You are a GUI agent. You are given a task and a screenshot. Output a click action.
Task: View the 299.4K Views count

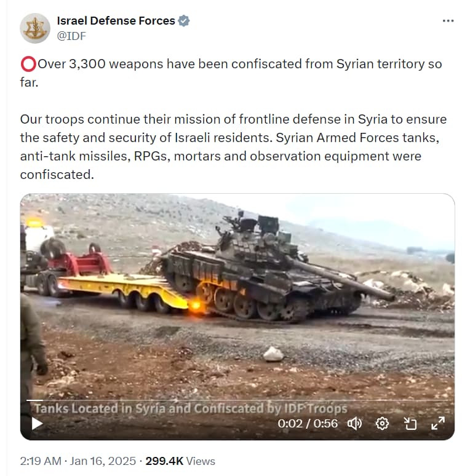180,461
